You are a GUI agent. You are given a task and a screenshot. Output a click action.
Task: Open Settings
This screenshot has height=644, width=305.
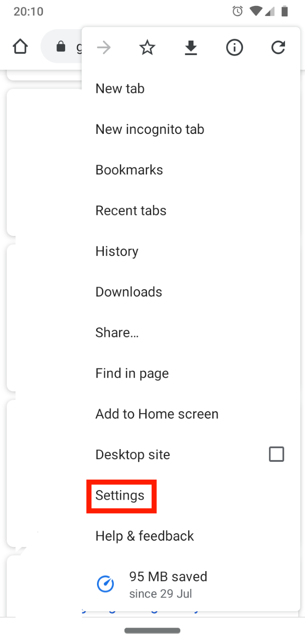tap(120, 495)
